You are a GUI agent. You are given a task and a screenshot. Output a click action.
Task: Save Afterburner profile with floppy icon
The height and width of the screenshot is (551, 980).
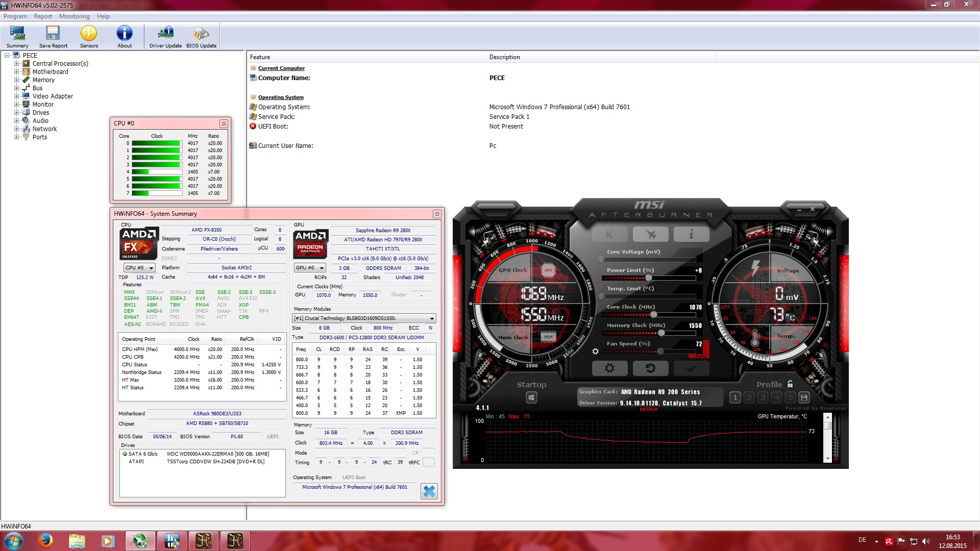(x=804, y=397)
